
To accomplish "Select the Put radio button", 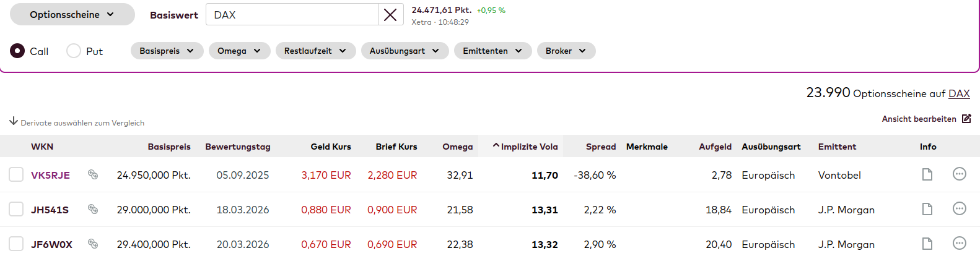I will coord(74,51).
